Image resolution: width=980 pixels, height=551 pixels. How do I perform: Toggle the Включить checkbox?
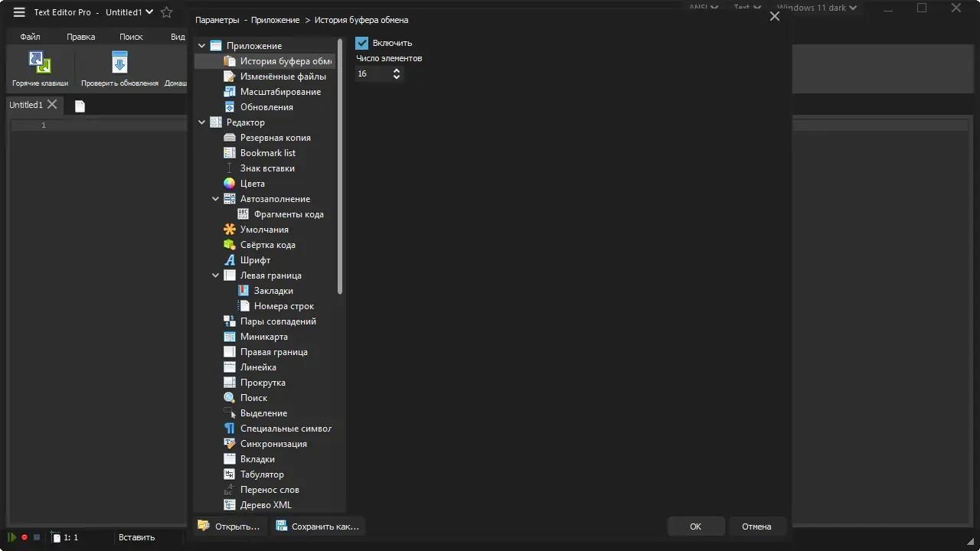pyautogui.click(x=362, y=43)
